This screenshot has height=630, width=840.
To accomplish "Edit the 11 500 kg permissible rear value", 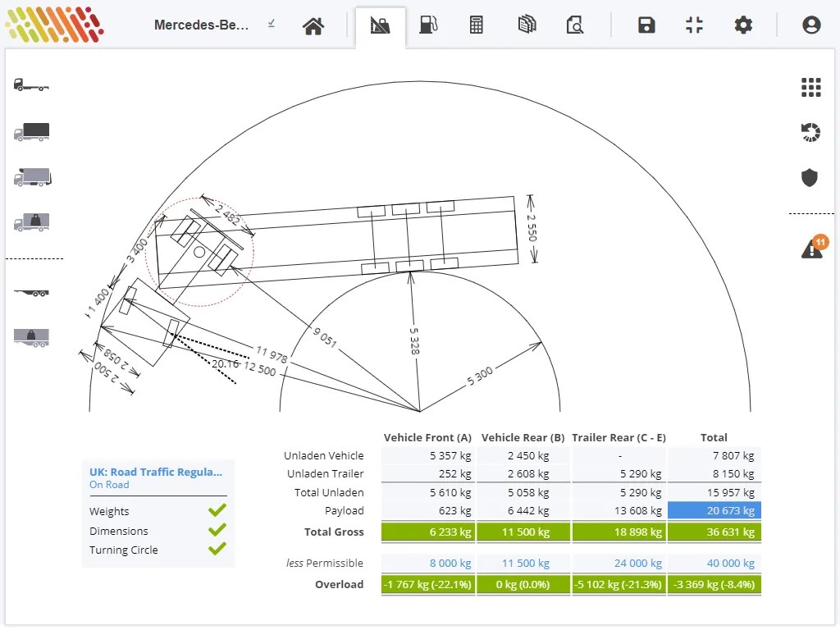I will click(526, 563).
